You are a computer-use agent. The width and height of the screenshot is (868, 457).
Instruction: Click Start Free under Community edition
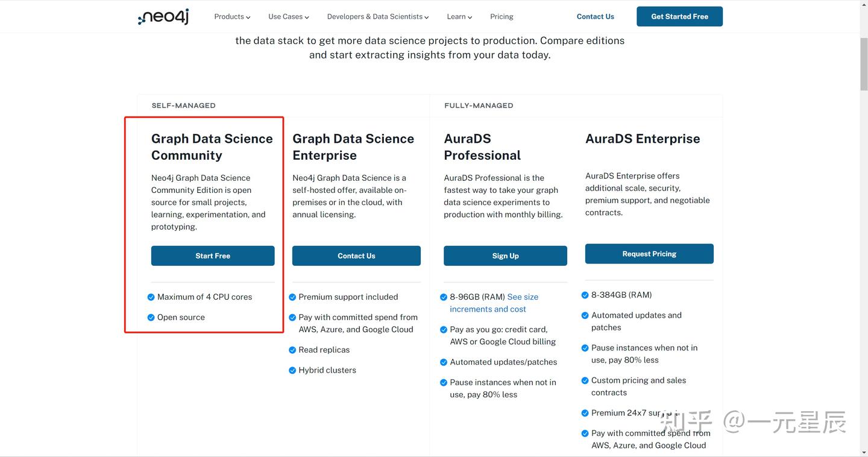click(213, 256)
